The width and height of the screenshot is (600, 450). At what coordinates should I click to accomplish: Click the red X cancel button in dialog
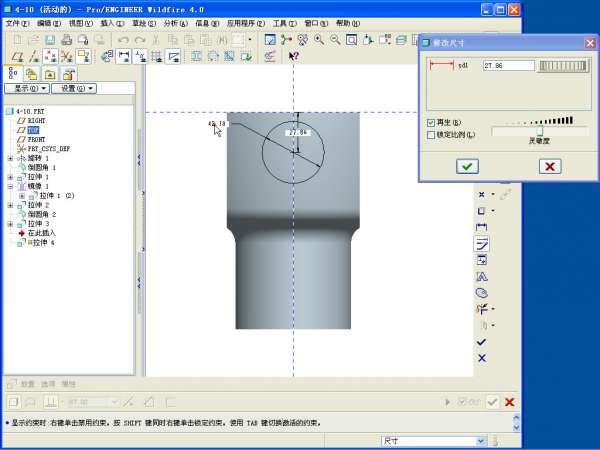coord(549,166)
